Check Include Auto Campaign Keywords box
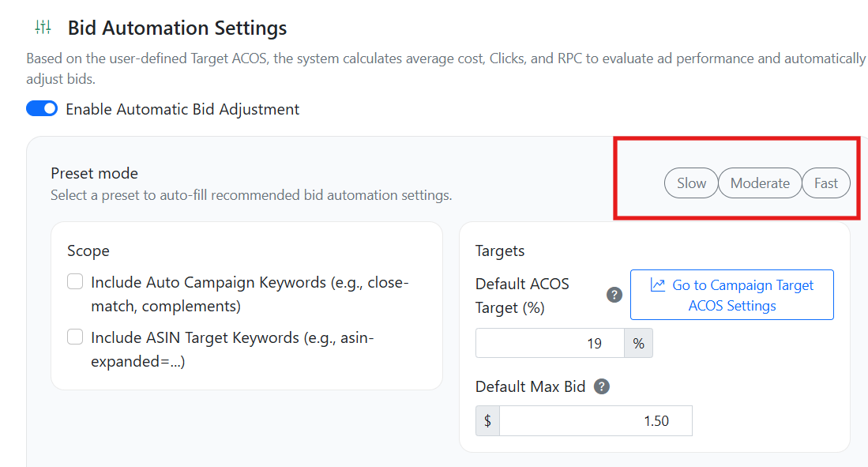Screen dimensions: 868x467 (75, 282)
